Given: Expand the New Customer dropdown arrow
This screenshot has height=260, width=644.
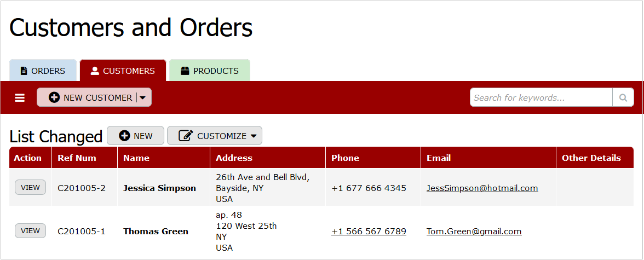Looking at the screenshot, I should [x=143, y=97].
